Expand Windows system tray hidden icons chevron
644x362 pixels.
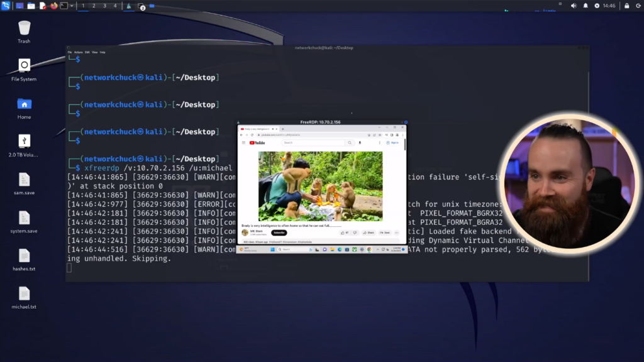(x=377, y=250)
